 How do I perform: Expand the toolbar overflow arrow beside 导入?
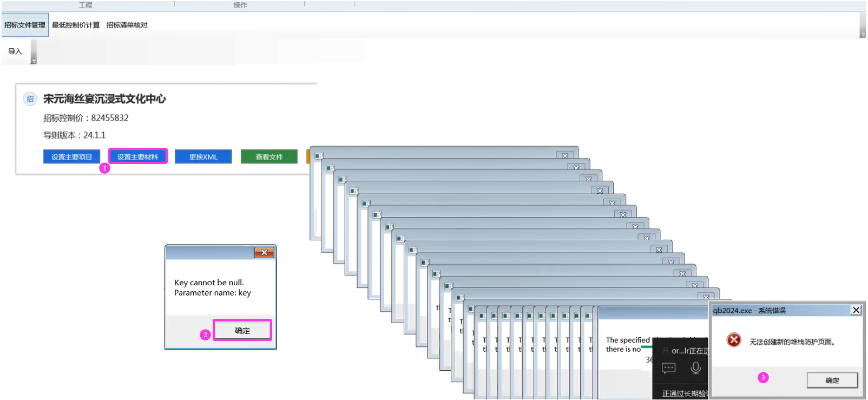pos(34,62)
